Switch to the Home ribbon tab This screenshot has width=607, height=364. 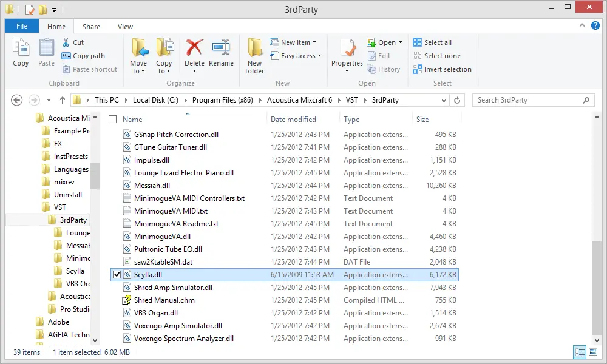(x=56, y=26)
